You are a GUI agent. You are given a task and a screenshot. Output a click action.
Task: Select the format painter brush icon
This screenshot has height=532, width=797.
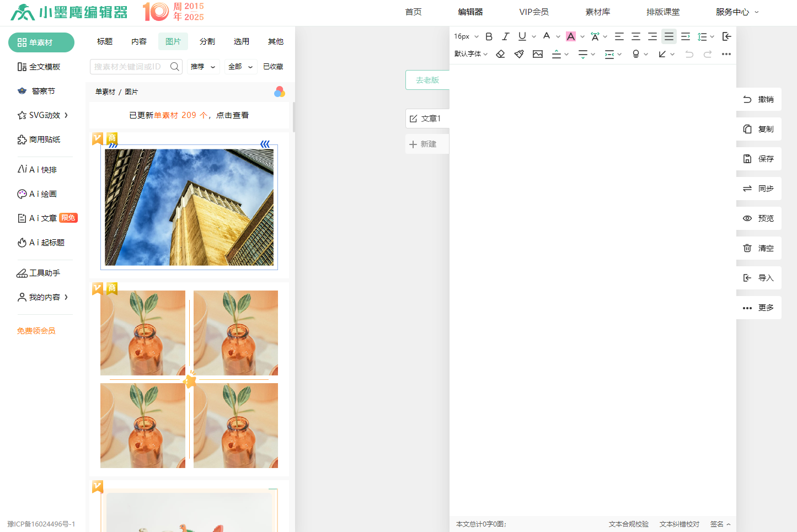click(519, 54)
